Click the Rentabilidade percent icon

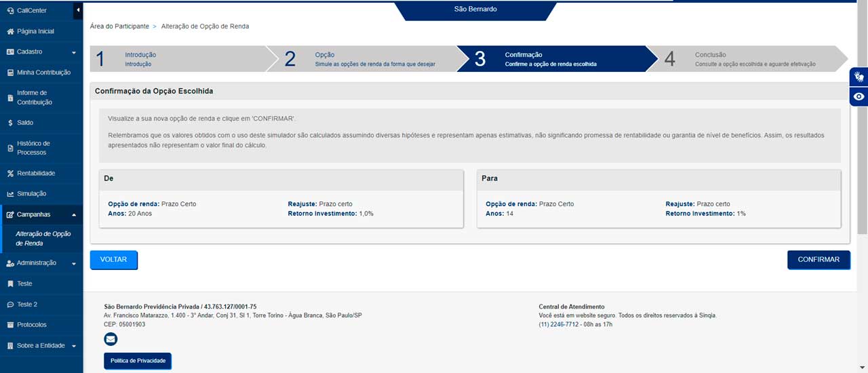point(10,173)
